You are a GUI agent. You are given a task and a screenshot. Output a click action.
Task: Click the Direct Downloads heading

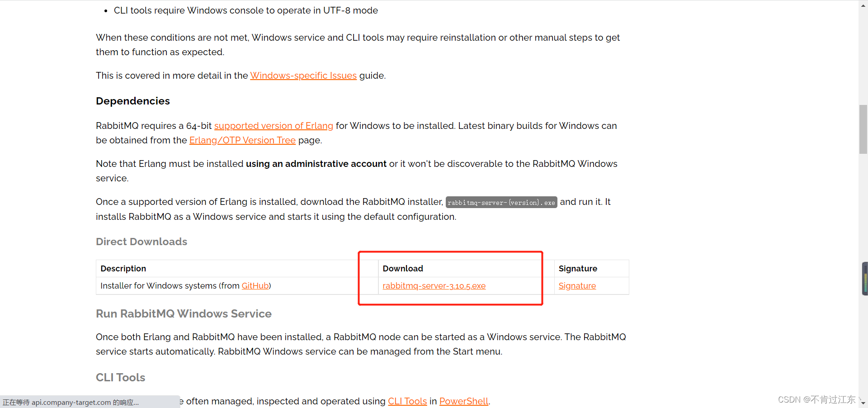pyautogui.click(x=142, y=242)
